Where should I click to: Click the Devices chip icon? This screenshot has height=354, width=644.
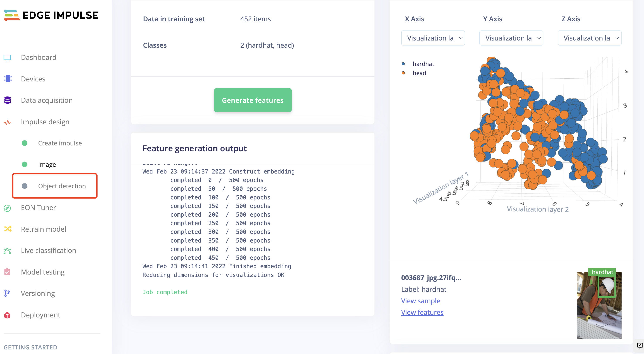pos(8,79)
